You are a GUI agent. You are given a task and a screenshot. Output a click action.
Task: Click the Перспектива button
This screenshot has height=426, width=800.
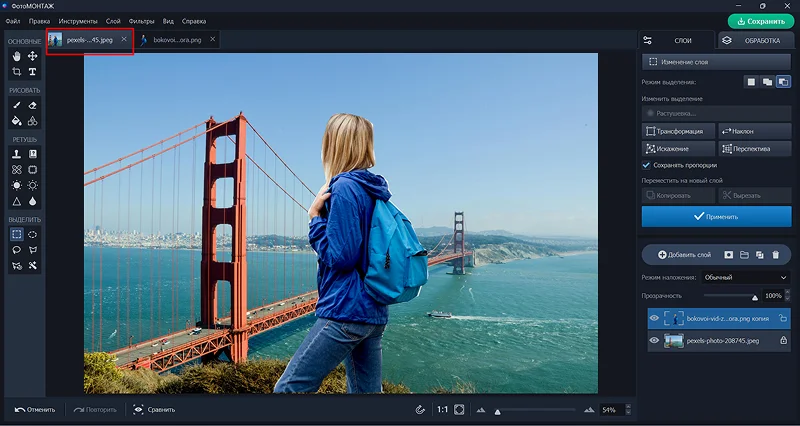755,149
